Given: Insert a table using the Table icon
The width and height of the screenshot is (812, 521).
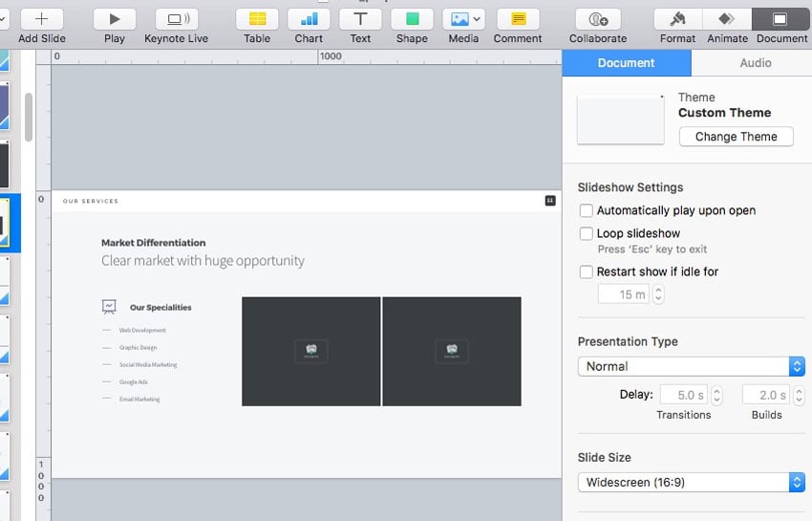Looking at the screenshot, I should [257, 19].
